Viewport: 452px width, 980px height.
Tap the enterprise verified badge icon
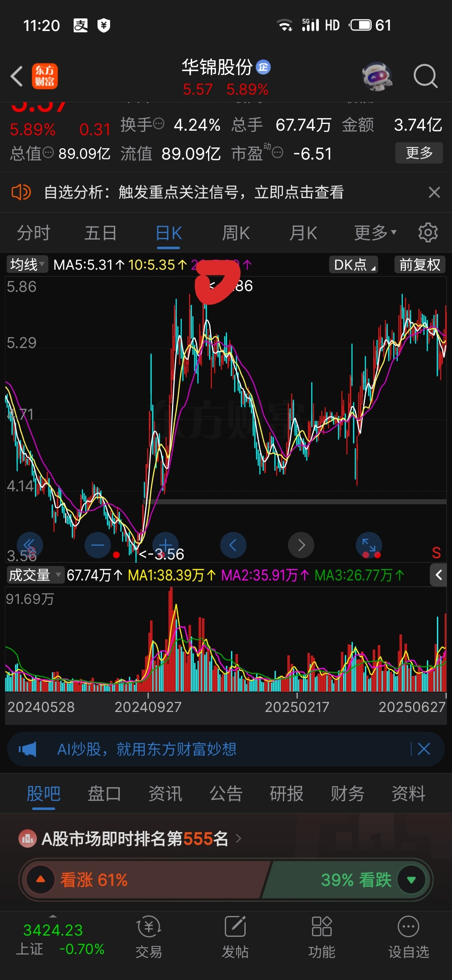coord(263,67)
